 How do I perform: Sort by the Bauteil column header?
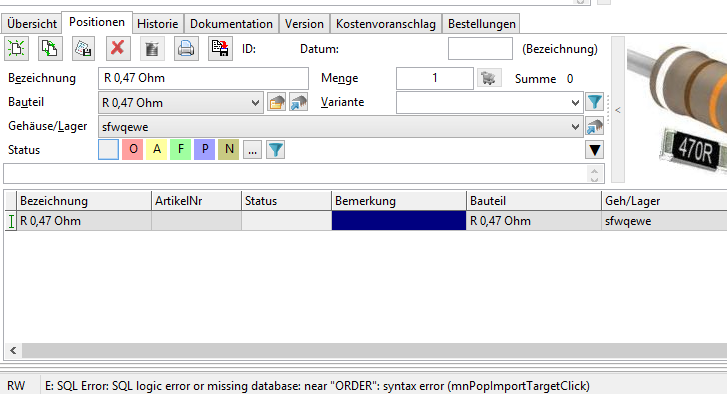click(534, 201)
